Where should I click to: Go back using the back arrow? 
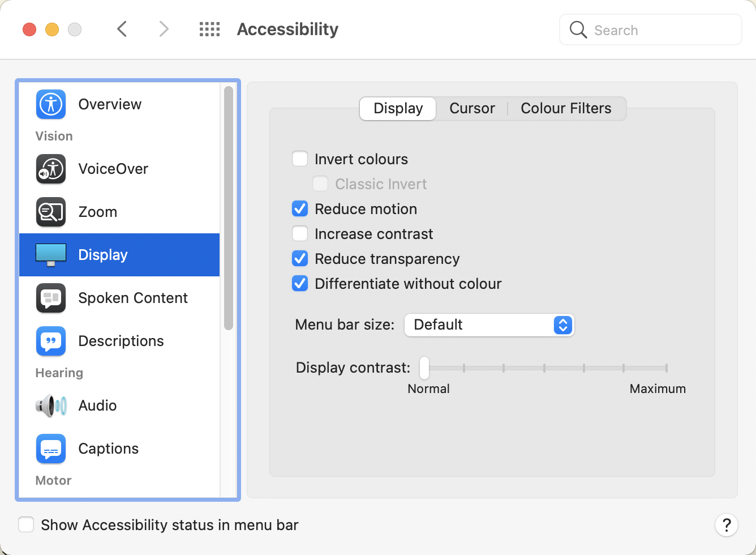point(122,29)
